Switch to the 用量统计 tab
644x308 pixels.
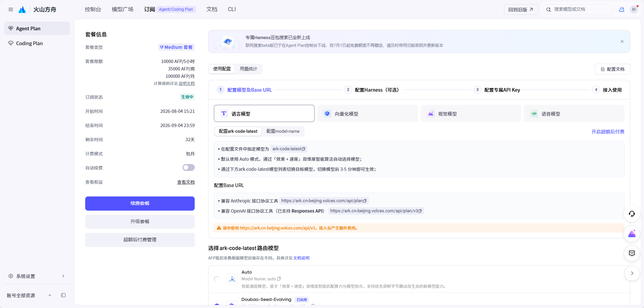point(249,69)
